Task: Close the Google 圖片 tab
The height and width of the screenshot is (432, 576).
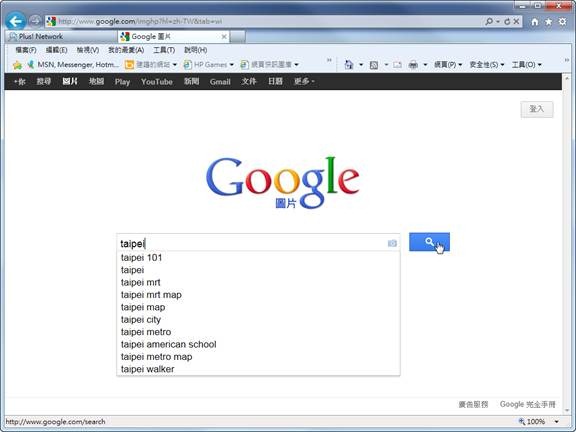Action: click(224, 37)
